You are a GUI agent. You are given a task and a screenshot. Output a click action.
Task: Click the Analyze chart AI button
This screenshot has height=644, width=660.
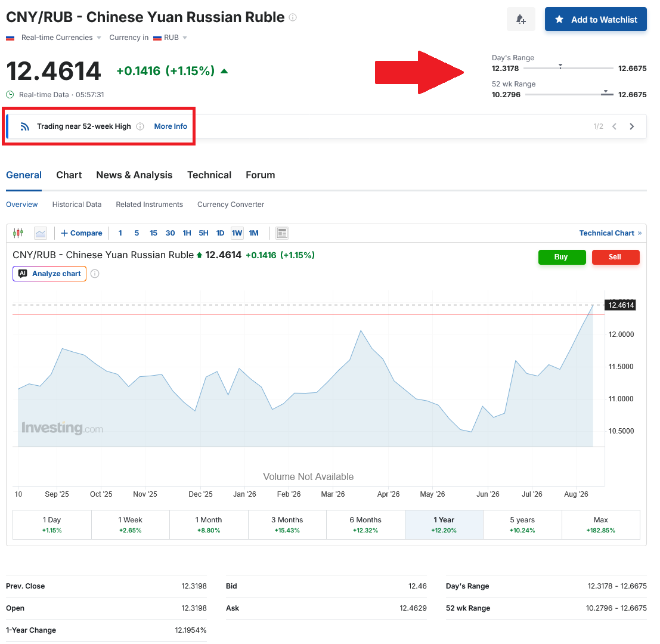pyautogui.click(x=49, y=274)
